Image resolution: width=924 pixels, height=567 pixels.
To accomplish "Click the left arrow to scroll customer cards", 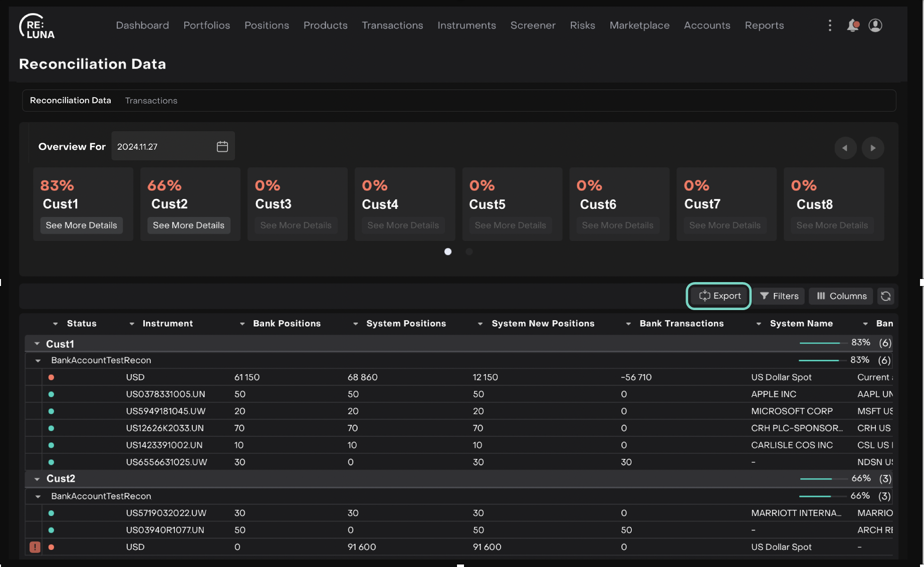I will pos(845,148).
